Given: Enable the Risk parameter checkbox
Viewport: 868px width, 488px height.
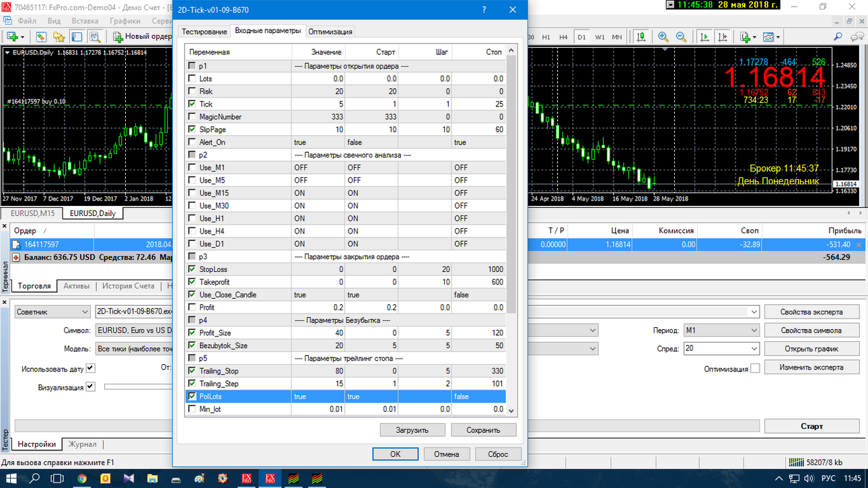Looking at the screenshot, I should coord(192,92).
